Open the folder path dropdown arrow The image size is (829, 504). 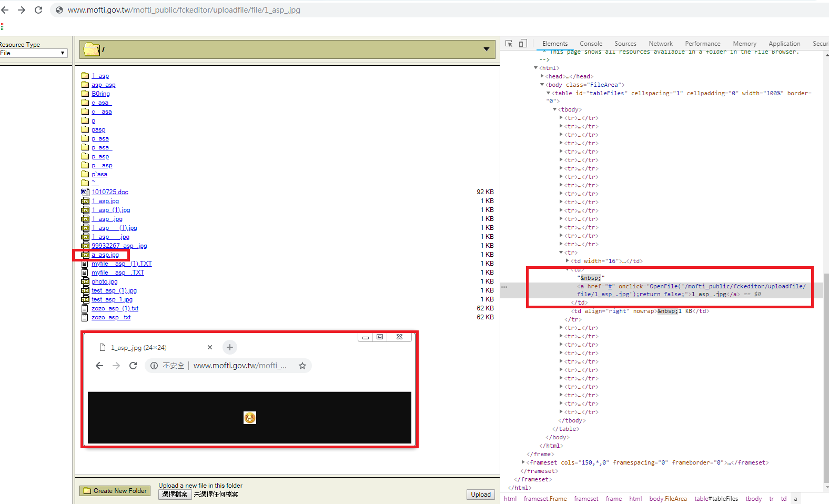[487, 49]
